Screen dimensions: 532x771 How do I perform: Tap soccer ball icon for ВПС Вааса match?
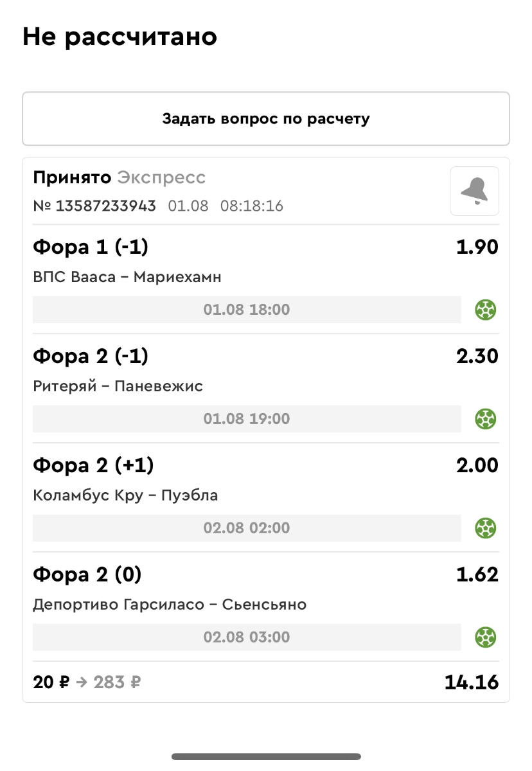pyautogui.click(x=486, y=310)
